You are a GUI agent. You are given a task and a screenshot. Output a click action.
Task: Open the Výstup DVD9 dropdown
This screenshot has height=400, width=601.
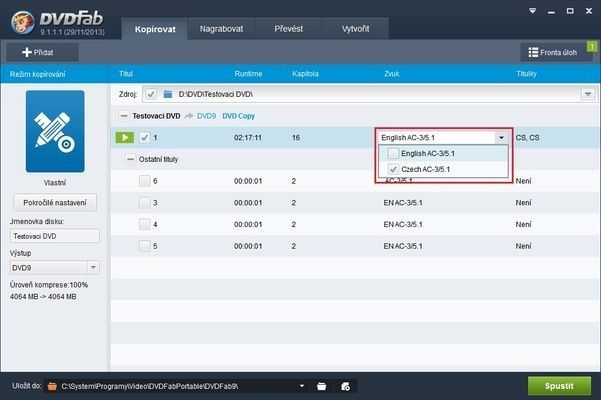click(93, 267)
